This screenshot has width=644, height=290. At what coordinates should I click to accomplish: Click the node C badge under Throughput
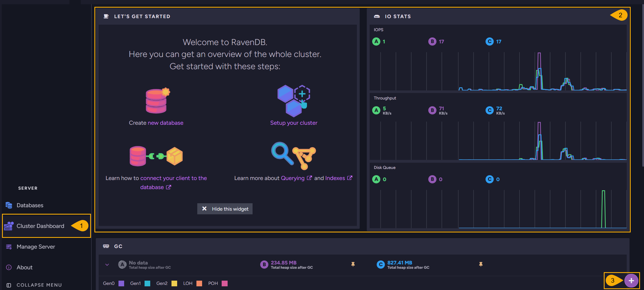(x=490, y=110)
